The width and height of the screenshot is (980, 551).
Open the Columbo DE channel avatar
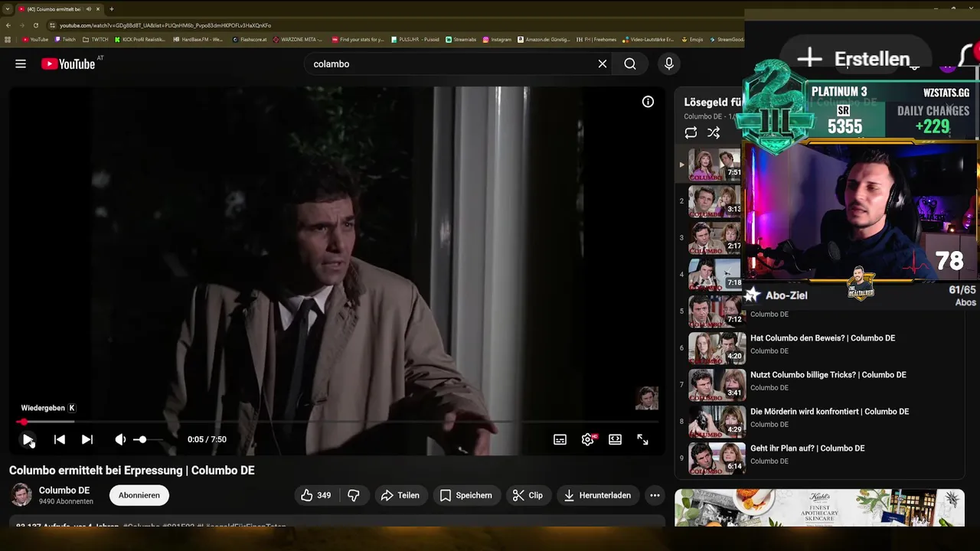click(x=21, y=495)
